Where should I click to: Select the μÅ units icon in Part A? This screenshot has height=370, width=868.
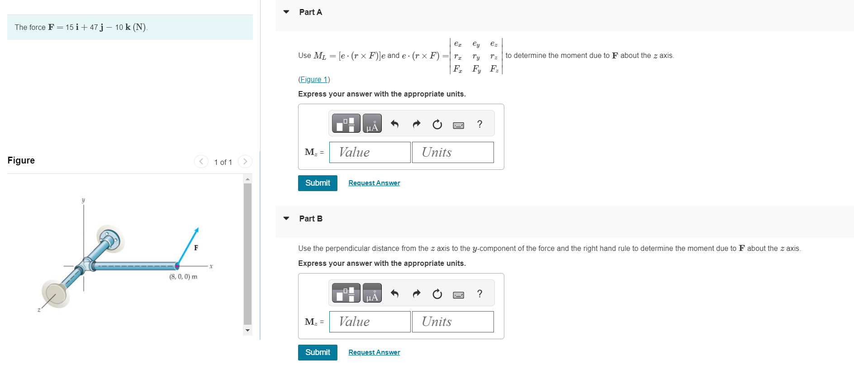[372, 123]
